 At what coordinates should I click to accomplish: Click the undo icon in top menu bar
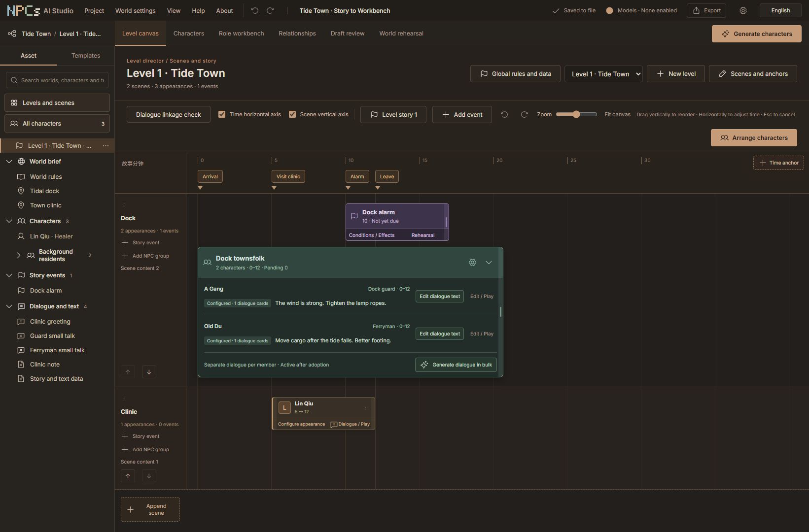[x=255, y=10]
